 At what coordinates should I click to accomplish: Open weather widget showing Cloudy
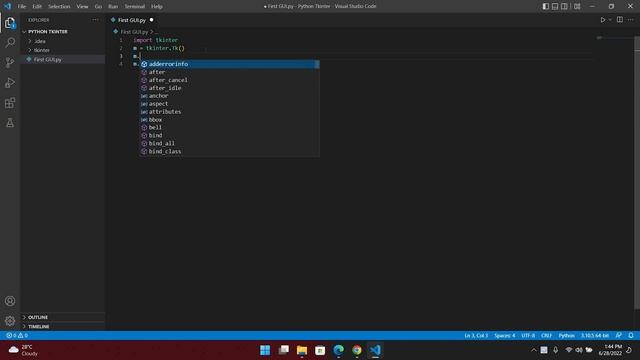pyautogui.click(x=24, y=350)
